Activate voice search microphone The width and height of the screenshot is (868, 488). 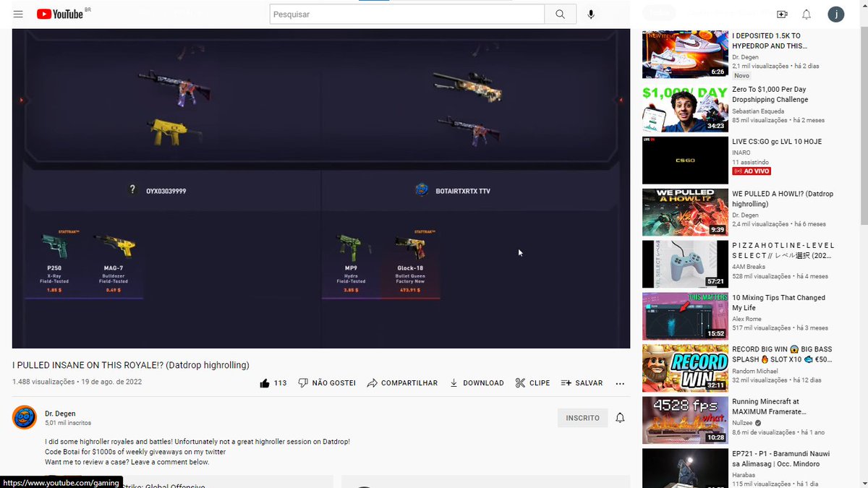(591, 14)
